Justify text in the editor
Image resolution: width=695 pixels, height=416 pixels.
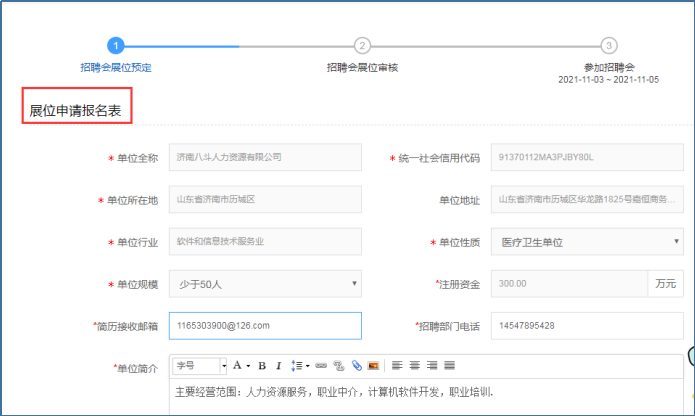click(x=449, y=365)
